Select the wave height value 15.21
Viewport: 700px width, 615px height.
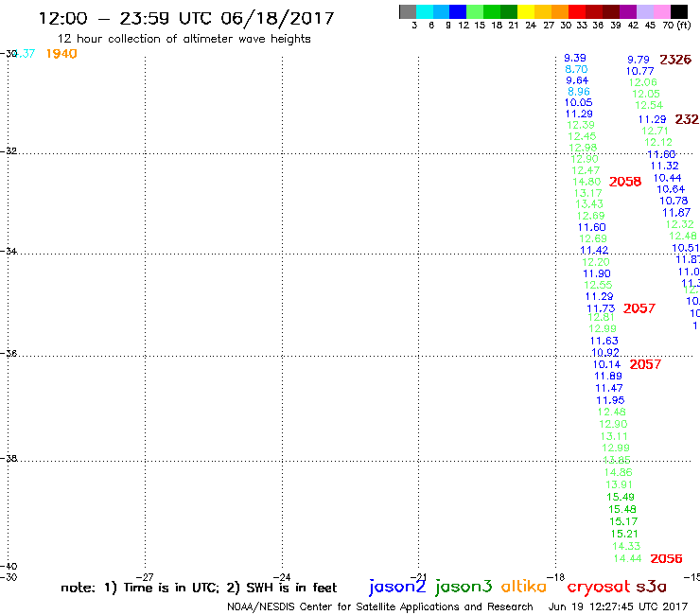click(624, 534)
